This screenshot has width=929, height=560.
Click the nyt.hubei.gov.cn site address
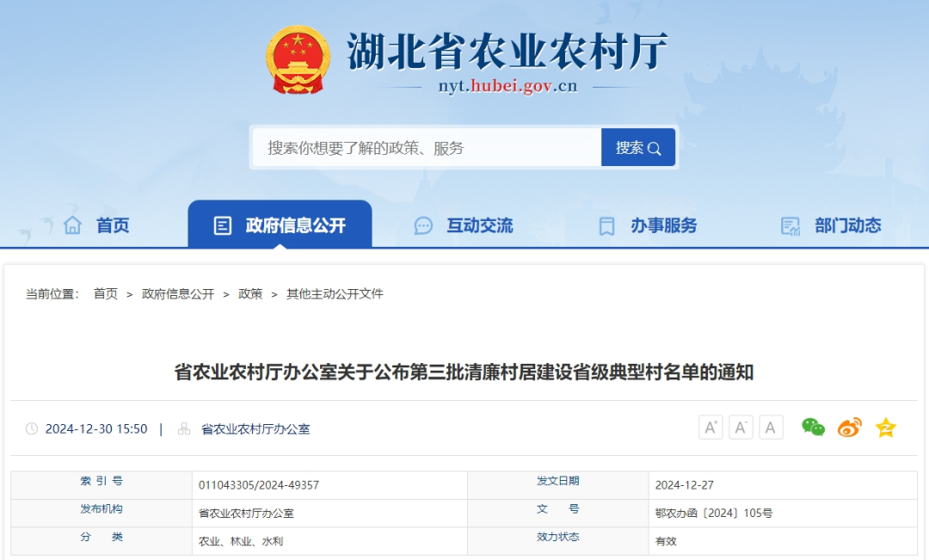click(508, 86)
